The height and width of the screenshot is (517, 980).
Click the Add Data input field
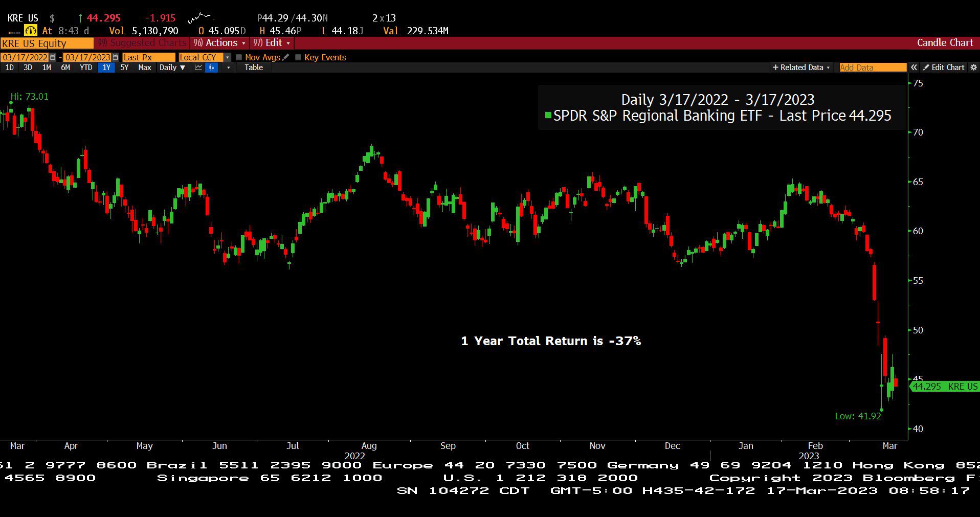pos(873,68)
